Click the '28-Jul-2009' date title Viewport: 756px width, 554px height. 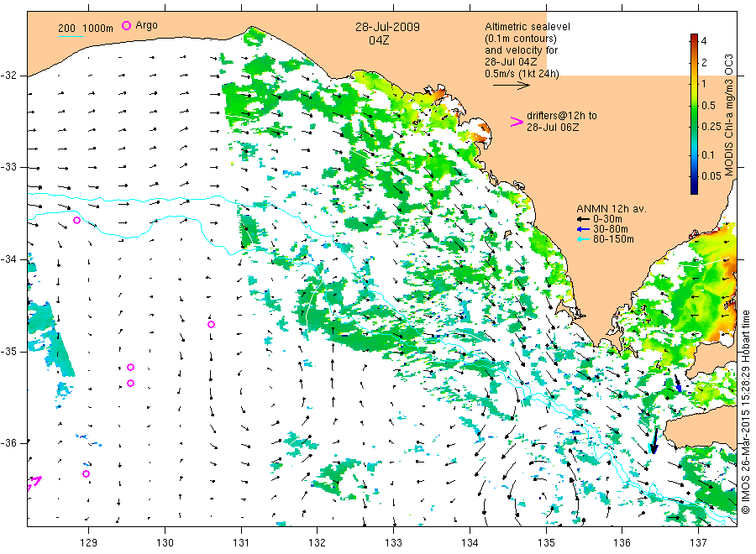(x=387, y=27)
